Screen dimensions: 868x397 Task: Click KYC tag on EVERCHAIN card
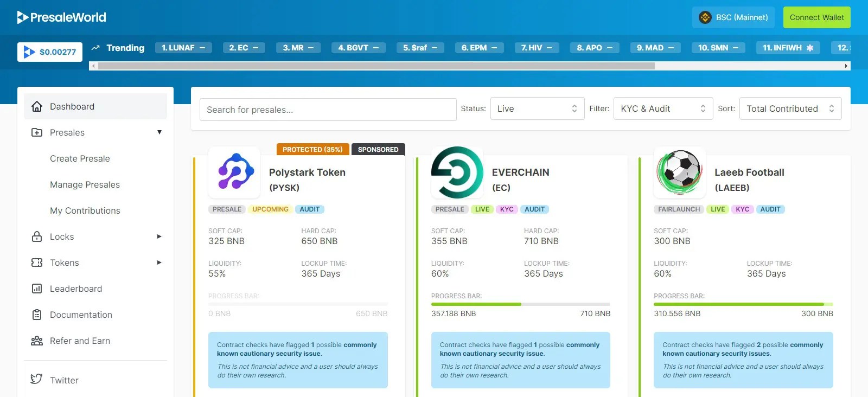pyautogui.click(x=507, y=209)
